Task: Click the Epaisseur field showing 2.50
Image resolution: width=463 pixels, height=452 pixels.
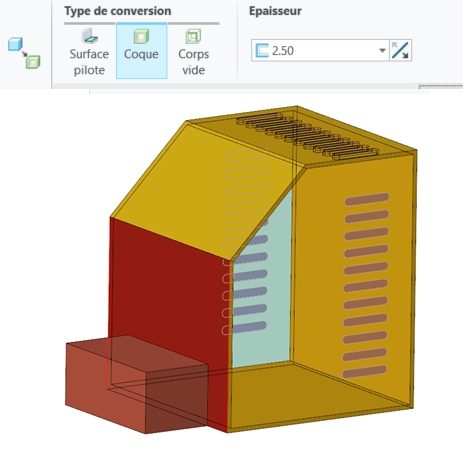Action: click(x=320, y=51)
